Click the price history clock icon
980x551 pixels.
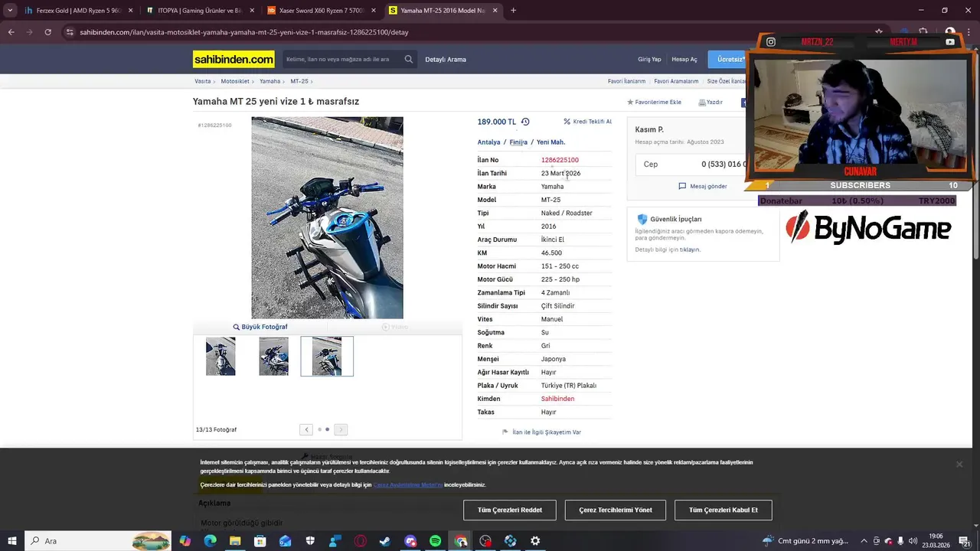point(525,122)
